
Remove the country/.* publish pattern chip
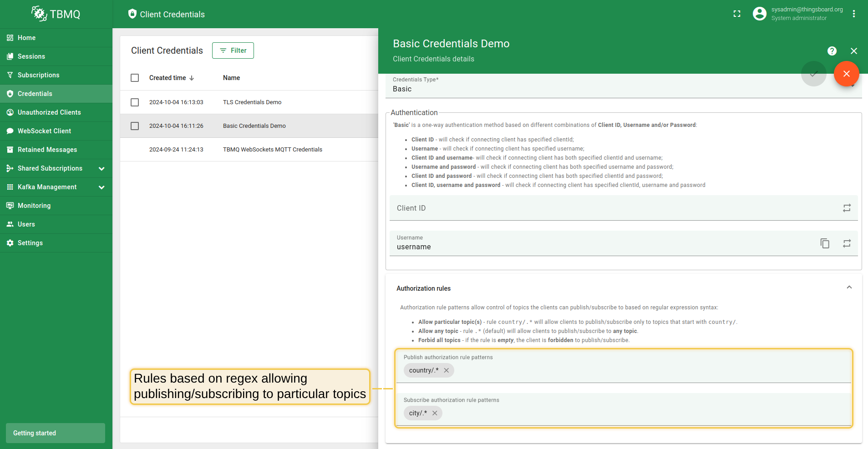point(447,370)
